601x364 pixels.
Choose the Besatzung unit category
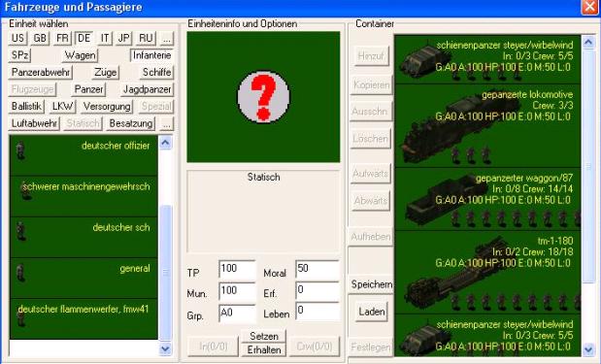click(x=131, y=123)
